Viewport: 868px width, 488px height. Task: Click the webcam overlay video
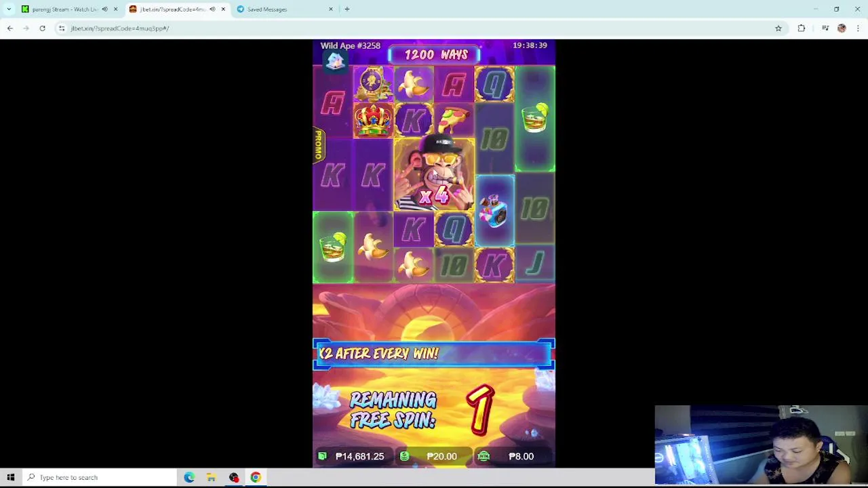click(762, 445)
